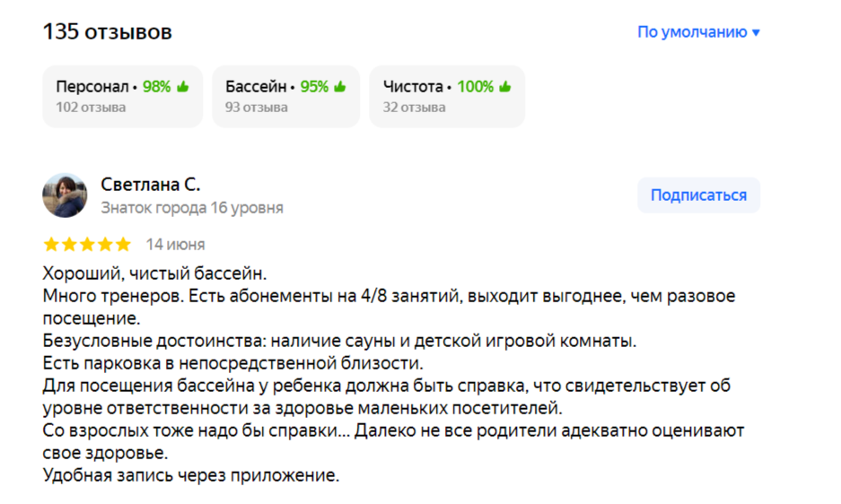Click the third yellow rating star
The width and height of the screenshot is (841, 504).
coord(87,245)
